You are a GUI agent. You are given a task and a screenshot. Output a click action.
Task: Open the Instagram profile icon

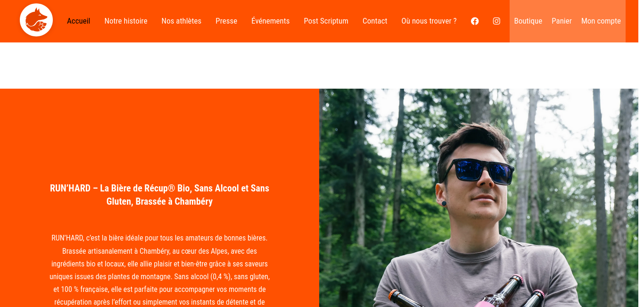(x=496, y=21)
